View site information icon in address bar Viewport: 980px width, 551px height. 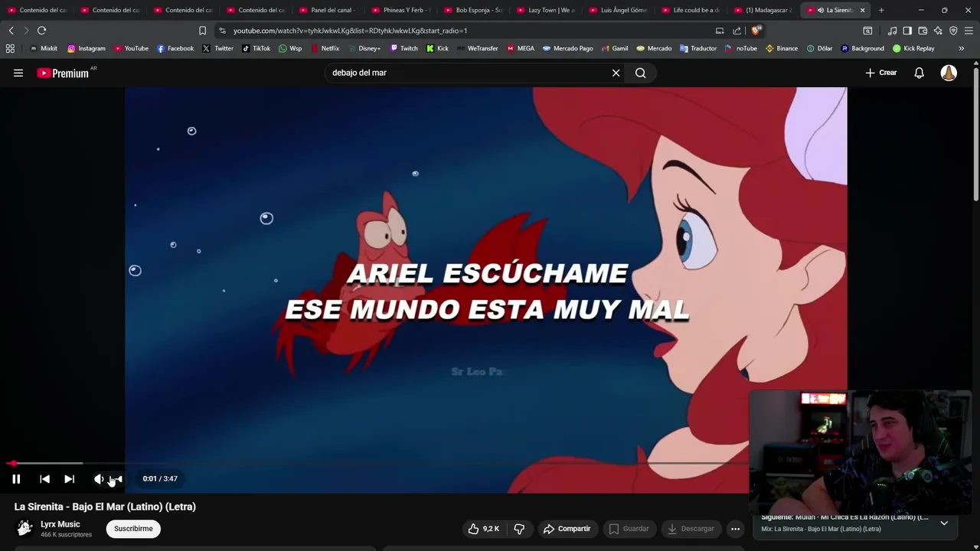tap(222, 31)
